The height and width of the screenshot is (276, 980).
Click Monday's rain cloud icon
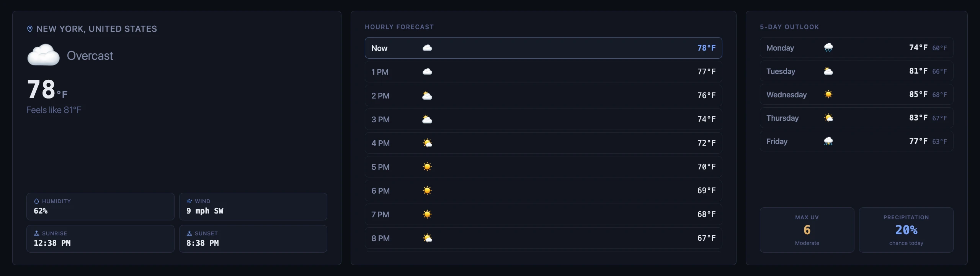click(x=828, y=48)
